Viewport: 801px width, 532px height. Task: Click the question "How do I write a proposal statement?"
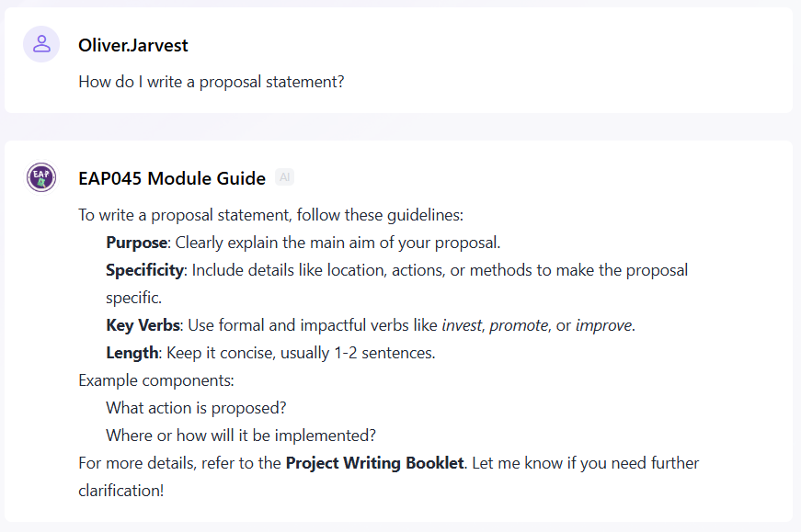(x=212, y=82)
